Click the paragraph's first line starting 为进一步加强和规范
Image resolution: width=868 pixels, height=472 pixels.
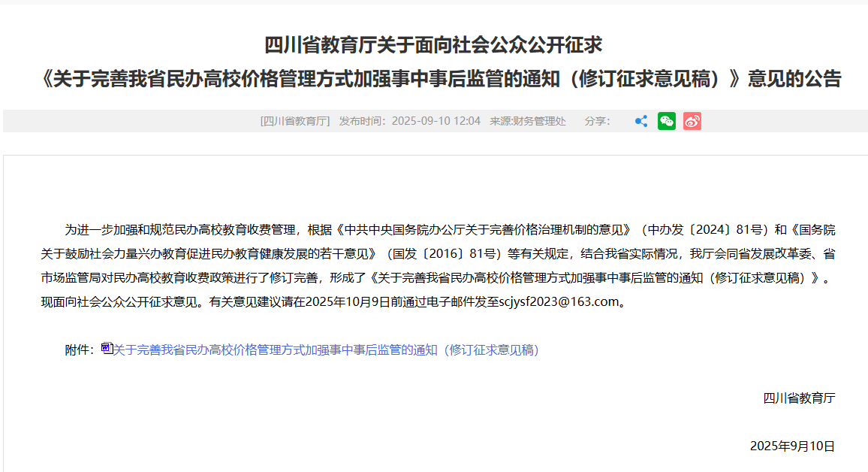point(450,230)
